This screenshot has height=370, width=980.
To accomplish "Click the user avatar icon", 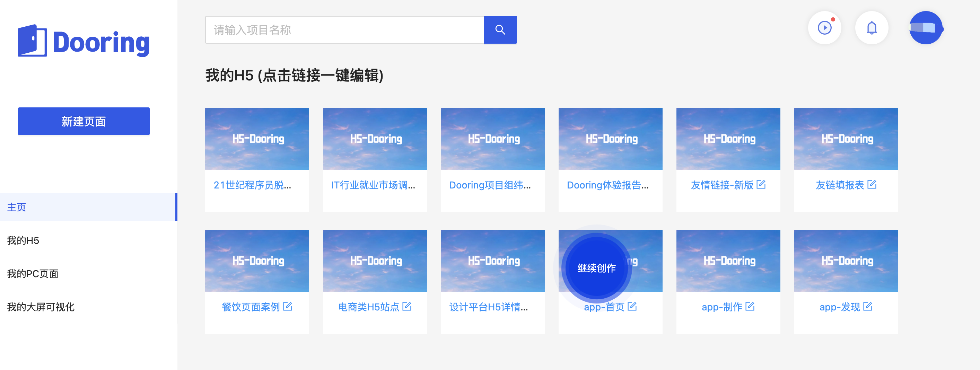I will click(x=926, y=28).
